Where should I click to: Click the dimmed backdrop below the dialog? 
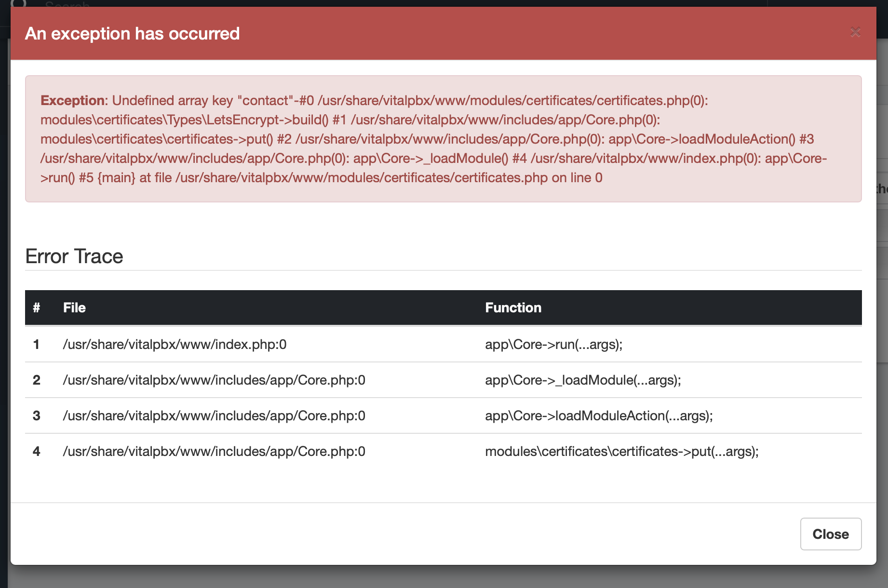click(444, 577)
